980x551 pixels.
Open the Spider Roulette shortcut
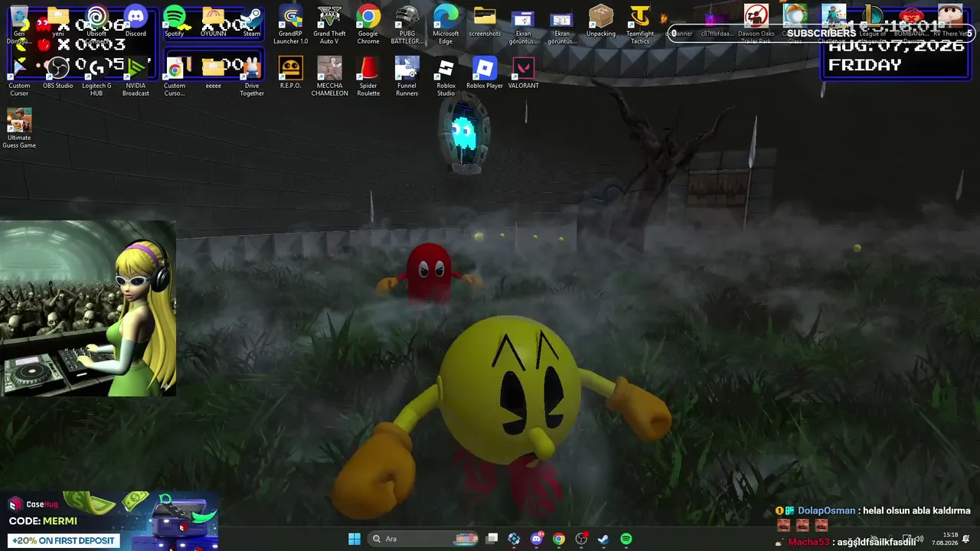368,77
